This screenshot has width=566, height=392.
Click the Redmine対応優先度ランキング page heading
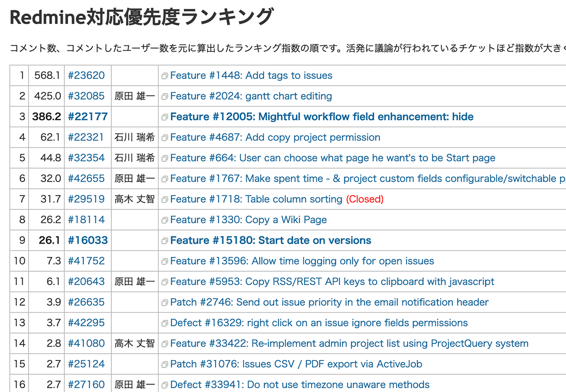(x=141, y=17)
